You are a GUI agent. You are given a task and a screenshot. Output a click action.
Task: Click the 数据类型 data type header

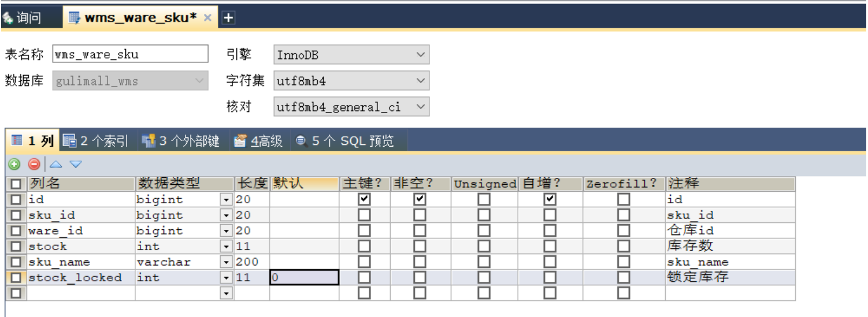coord(184,184)
